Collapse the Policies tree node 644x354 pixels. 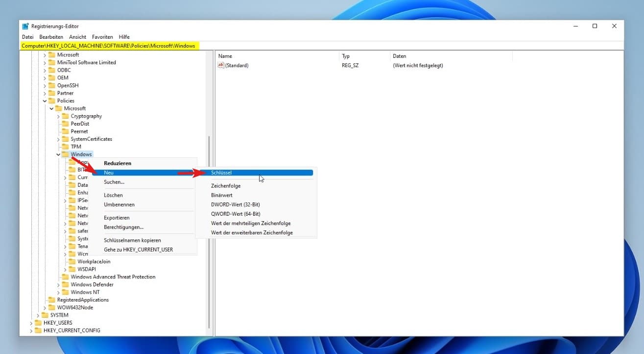click(x=45, y=101)
